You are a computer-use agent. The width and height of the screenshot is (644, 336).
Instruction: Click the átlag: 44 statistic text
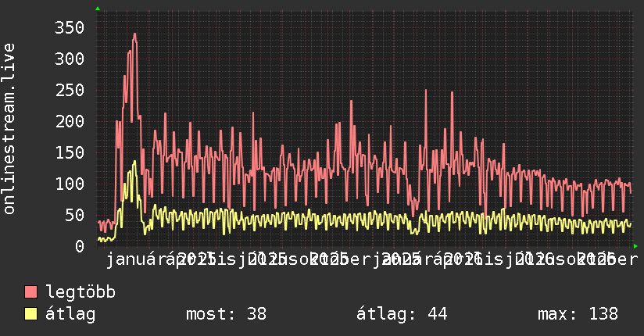(x=402, y=314)
